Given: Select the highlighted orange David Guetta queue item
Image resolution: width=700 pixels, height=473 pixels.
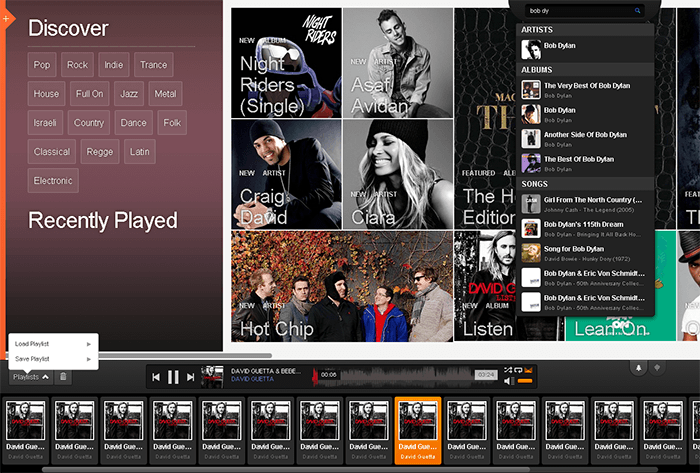Looking at the screenshot, I should point(418,431).
